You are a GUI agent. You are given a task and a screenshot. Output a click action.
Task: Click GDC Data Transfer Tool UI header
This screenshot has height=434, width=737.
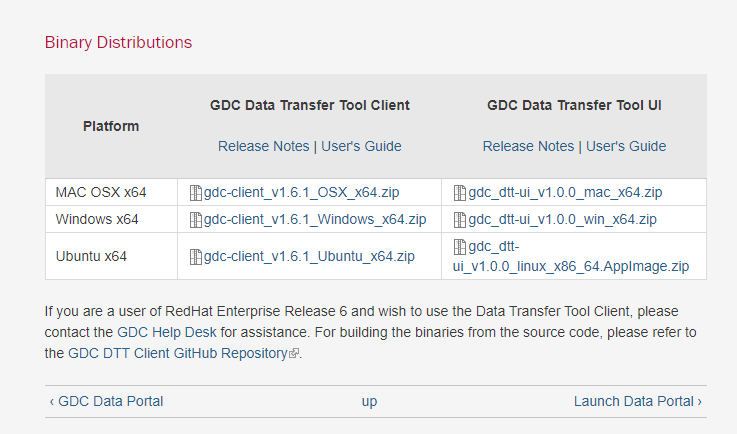(x=574, y=105)
